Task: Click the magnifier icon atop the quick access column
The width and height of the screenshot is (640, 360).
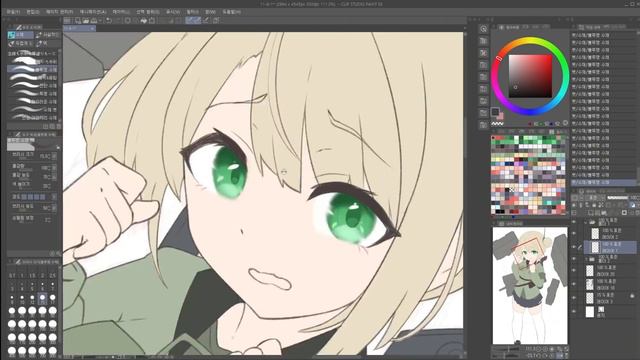Action: (x=484, y=29)
